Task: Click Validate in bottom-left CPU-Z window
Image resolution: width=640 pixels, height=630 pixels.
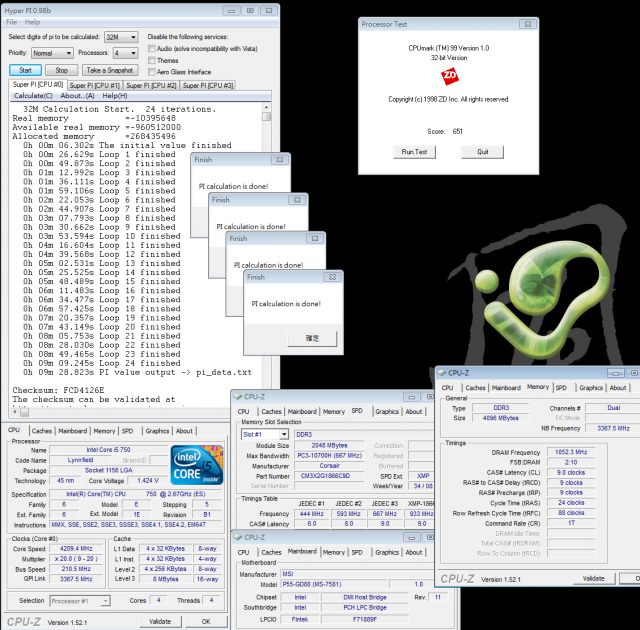Action: [160, 621]
